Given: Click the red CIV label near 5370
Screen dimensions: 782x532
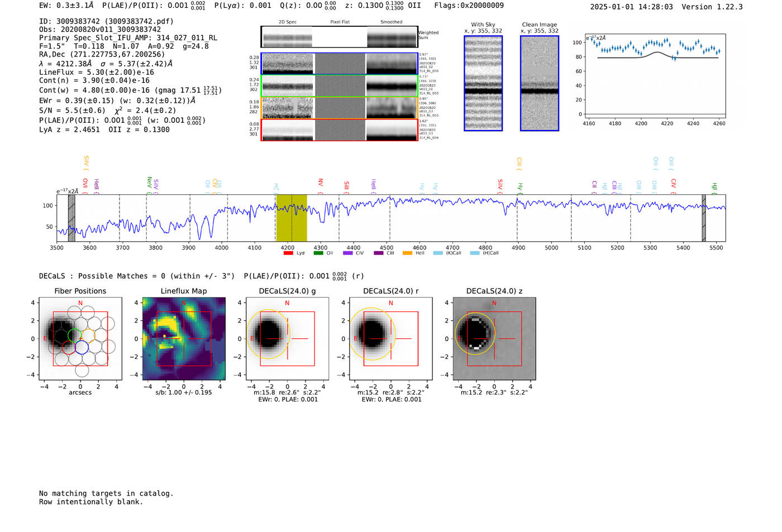Looking at the screenshot, I should tap(673, 186).
